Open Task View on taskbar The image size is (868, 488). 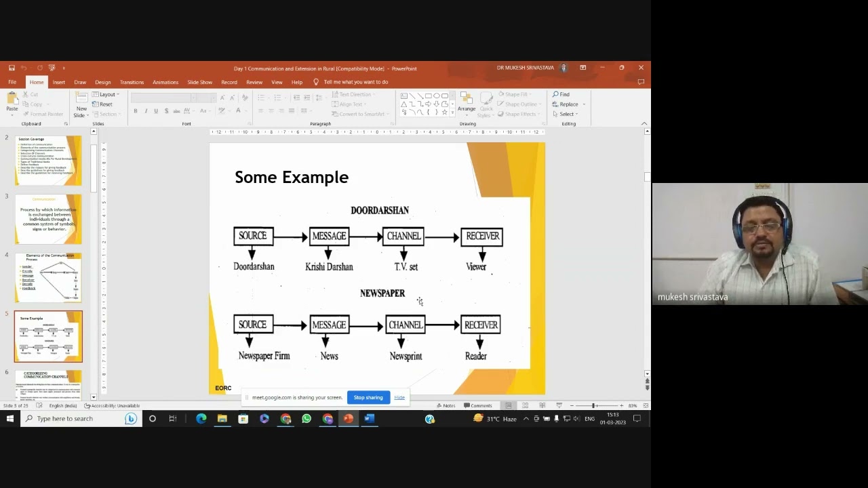click(173, 418)
